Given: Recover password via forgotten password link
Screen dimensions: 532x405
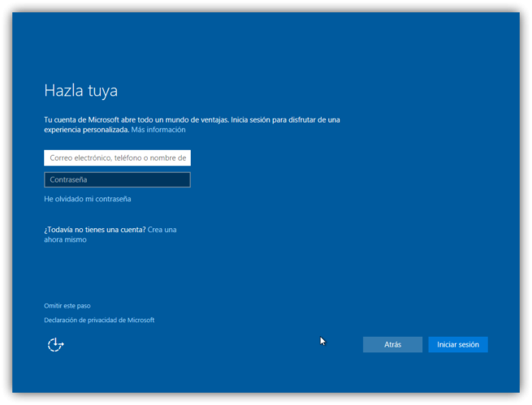Looking at the screenshot, I should (x=87, y=199).
